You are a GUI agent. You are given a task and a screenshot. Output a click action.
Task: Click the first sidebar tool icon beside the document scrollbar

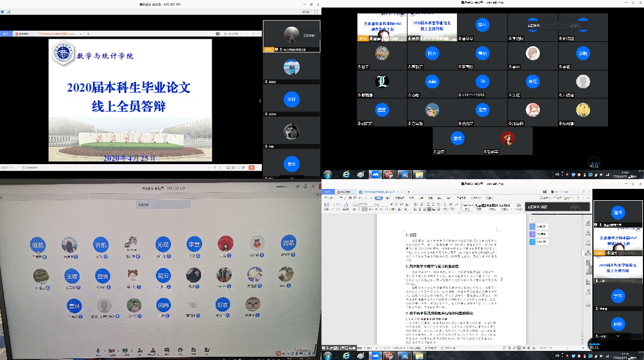[588, 223]
